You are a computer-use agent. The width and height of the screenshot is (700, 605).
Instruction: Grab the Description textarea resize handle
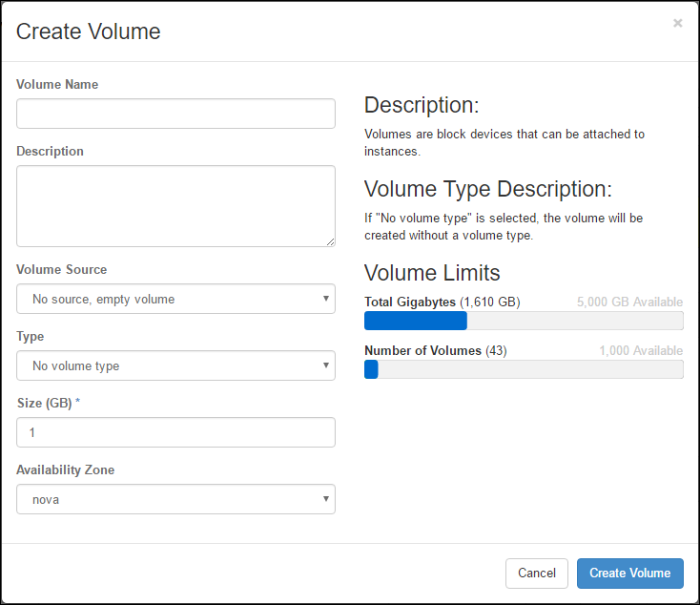[330, 242]
